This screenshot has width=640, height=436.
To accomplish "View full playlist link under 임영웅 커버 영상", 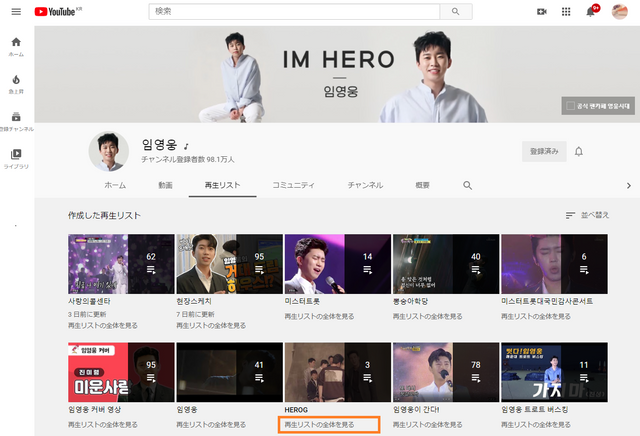I will (x=103, y=425).
